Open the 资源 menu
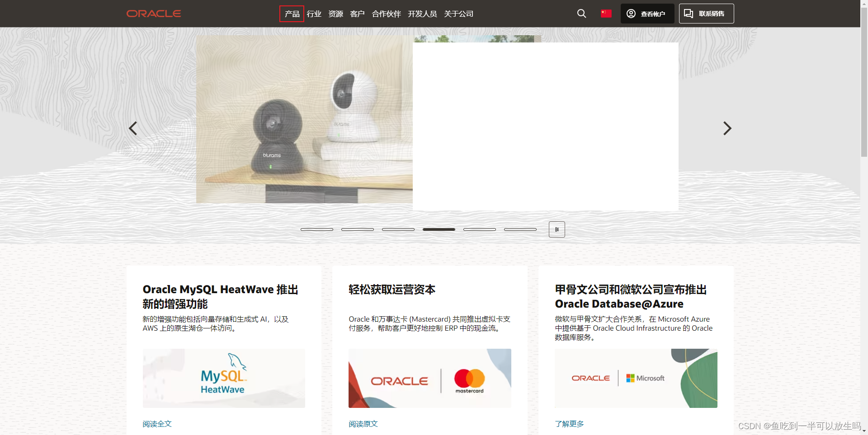Screen dimensions: 868x435 click(x=336, y=14)
